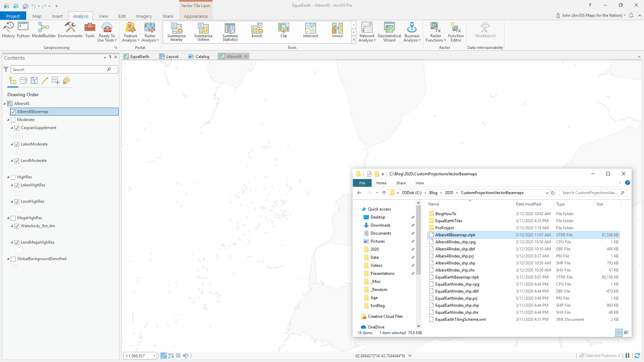Sort Explorer files by Date modified

528,204
